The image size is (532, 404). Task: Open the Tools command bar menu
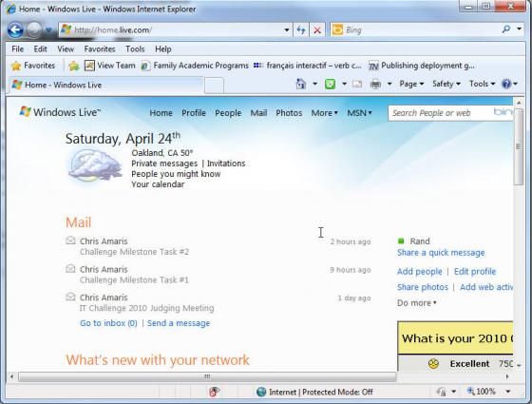(483, 84)
